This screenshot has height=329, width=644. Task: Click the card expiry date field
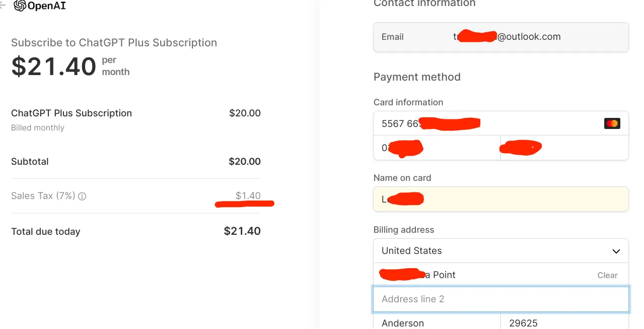(x=437, y=148)
